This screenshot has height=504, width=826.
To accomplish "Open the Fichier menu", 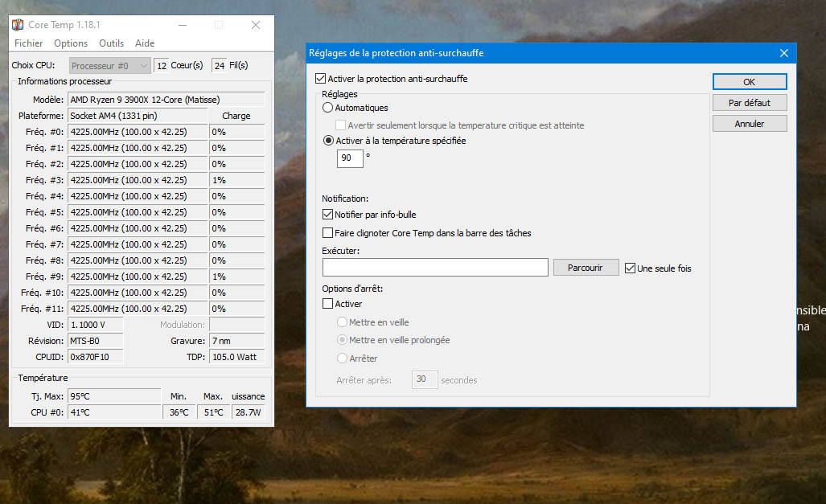I will pos(29,43).
